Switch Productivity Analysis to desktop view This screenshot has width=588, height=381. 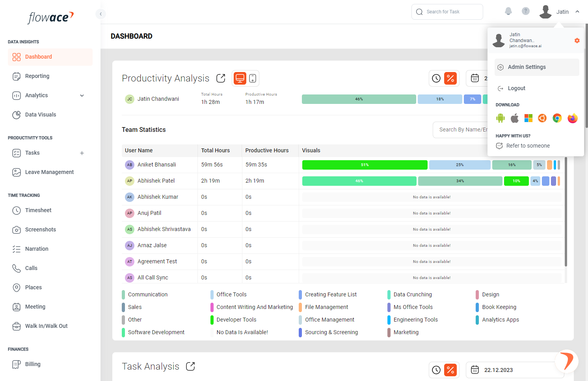[240, 78]
